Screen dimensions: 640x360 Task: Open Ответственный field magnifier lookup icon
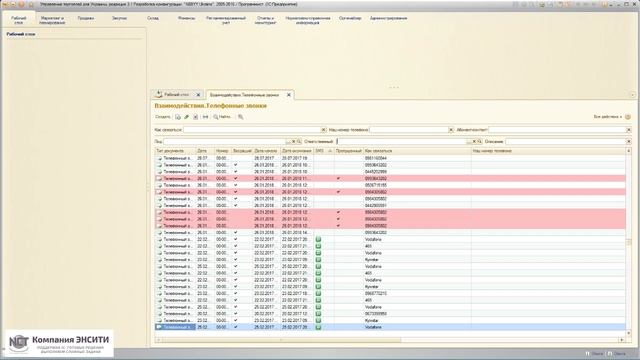pyautogui.click(x=480, y=142)
